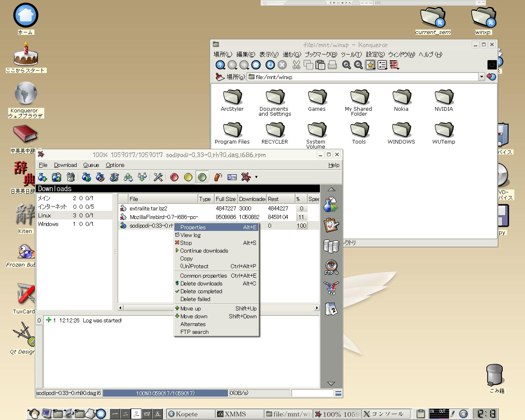Expand the dropdown arrow after the red bug icon
The height and width of the screenshot is (420, 525).
(256, 177)
